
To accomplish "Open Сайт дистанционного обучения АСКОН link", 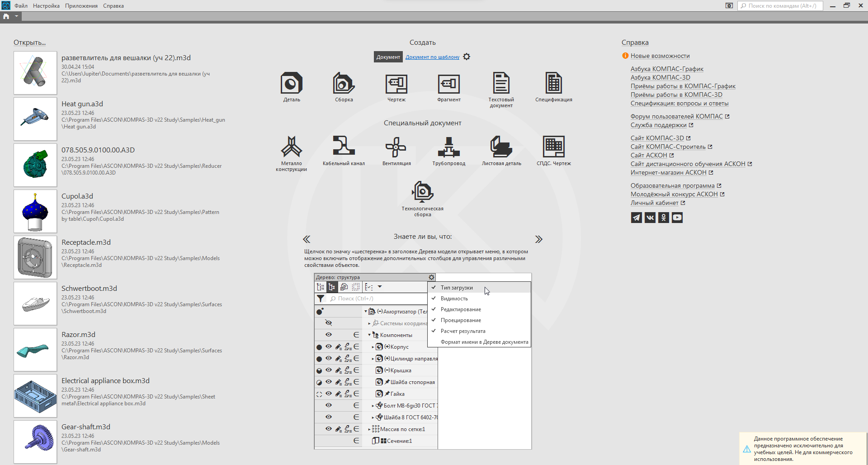I will click(x=688, y=164).
